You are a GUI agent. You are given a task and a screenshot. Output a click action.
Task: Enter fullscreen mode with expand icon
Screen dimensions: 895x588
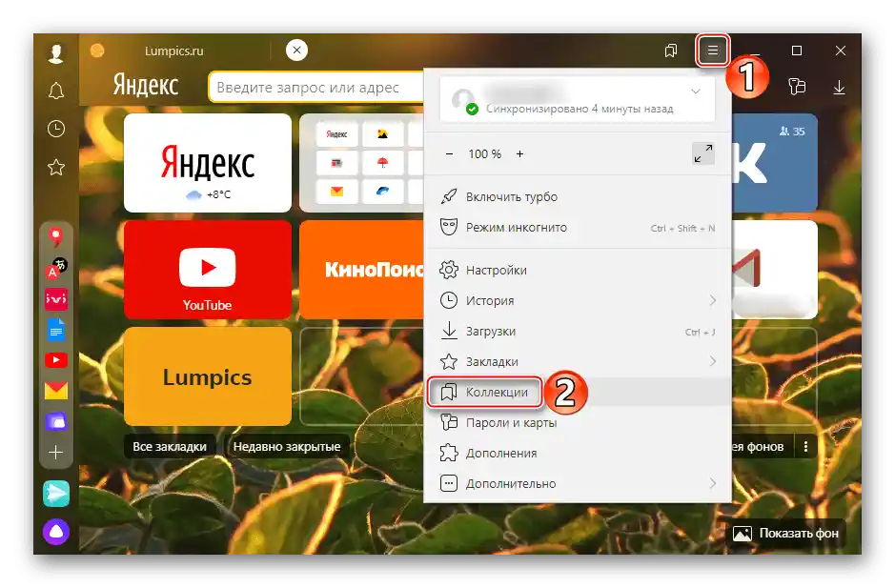[x=702, y=153]
